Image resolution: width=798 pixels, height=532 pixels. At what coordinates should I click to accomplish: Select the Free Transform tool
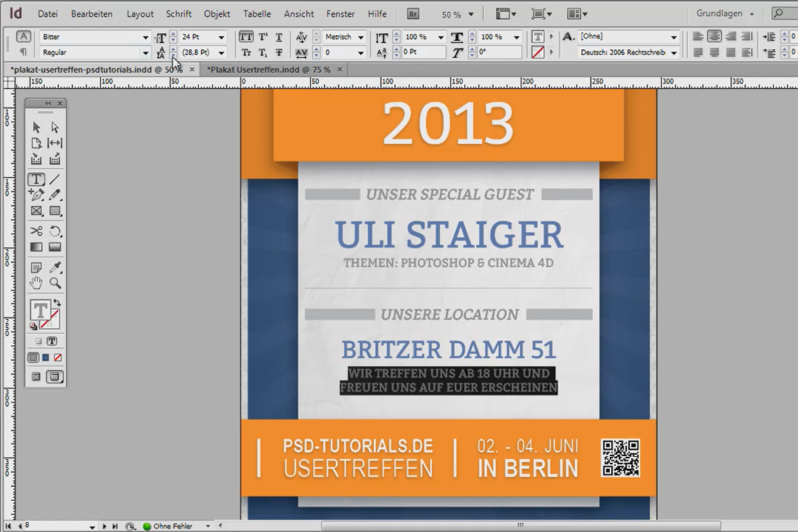(55, 231)
